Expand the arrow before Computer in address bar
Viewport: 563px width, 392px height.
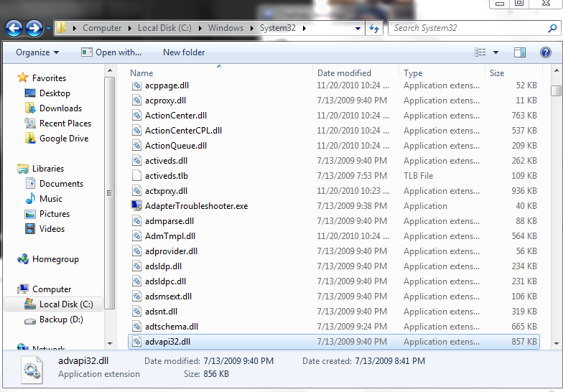tap(75, 28)
